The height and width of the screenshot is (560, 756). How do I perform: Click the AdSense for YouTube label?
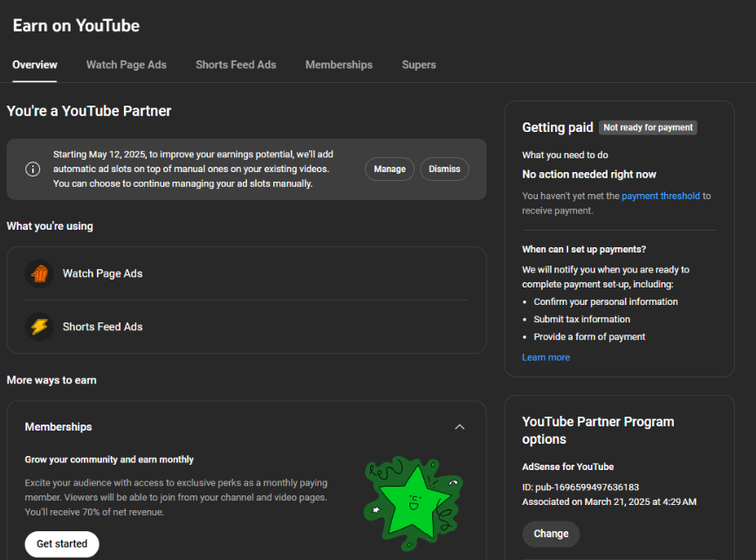(x=568, y=467)
